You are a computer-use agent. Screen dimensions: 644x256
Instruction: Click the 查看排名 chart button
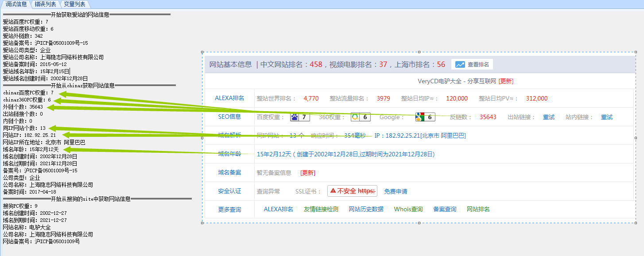point(472,64)
